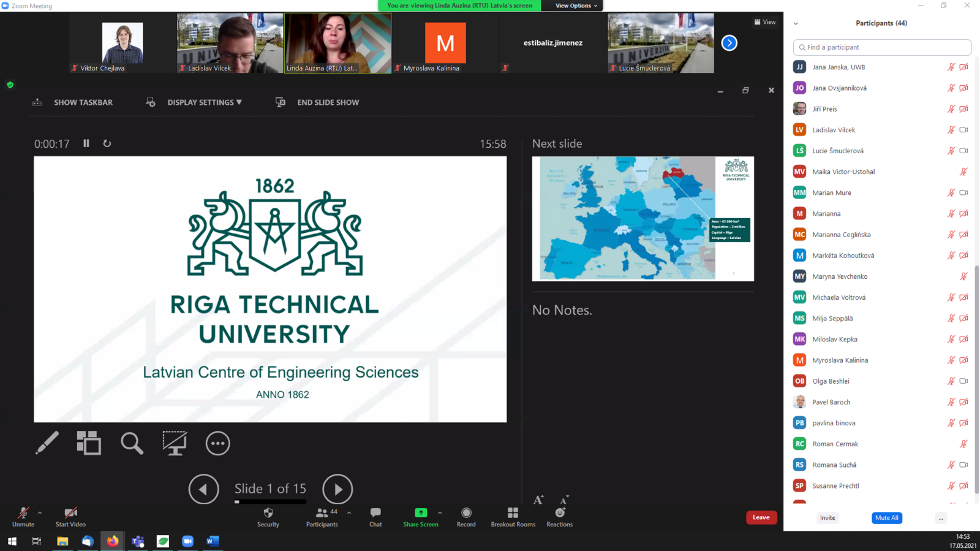Expand audio options arrow next to Unmute
This screenshot has width=980, height=551.
click(x=40, y=512)
